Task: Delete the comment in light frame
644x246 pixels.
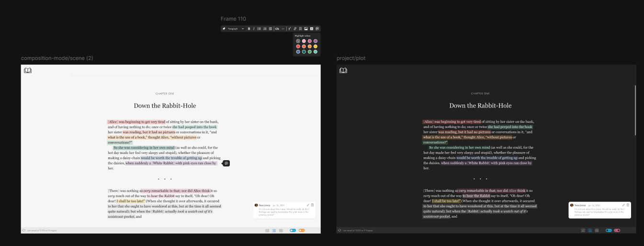Action: pyautogui.click(x=312, y=205)
